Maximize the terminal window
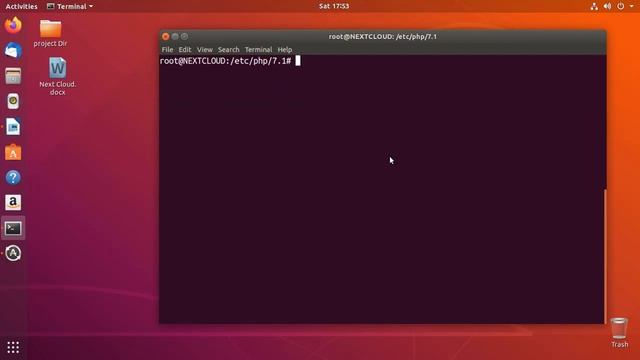This screenshot has height=360, width=640. [x=184, y=36]
